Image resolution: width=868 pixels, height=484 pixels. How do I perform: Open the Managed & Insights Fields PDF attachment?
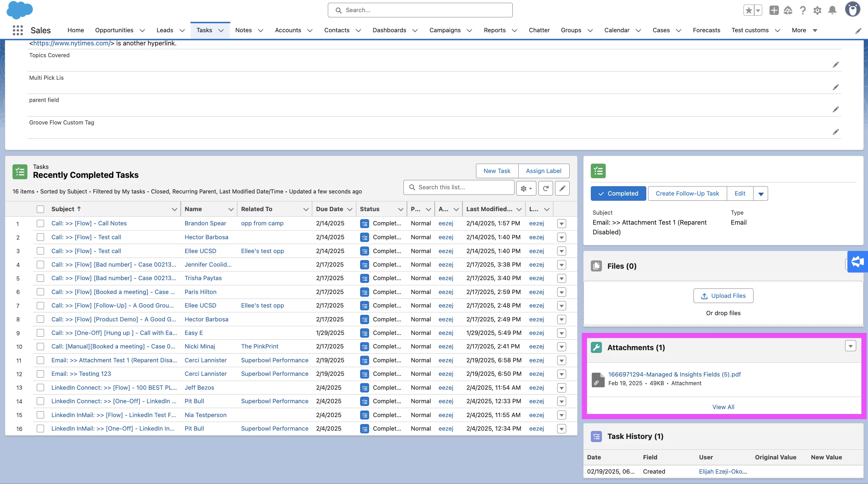(674, 374)
